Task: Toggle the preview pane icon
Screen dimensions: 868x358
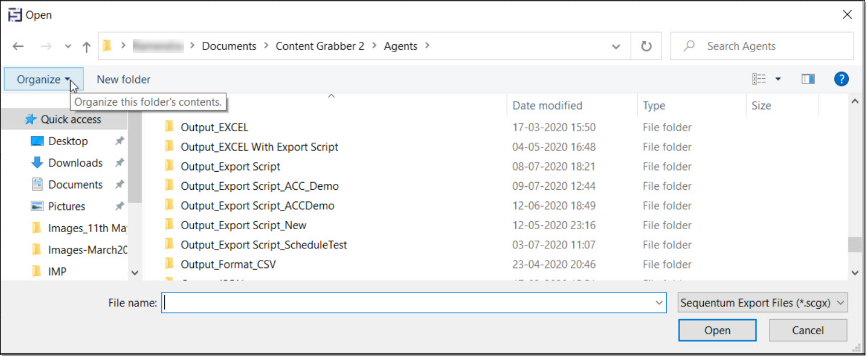Action: pos(808,79)
